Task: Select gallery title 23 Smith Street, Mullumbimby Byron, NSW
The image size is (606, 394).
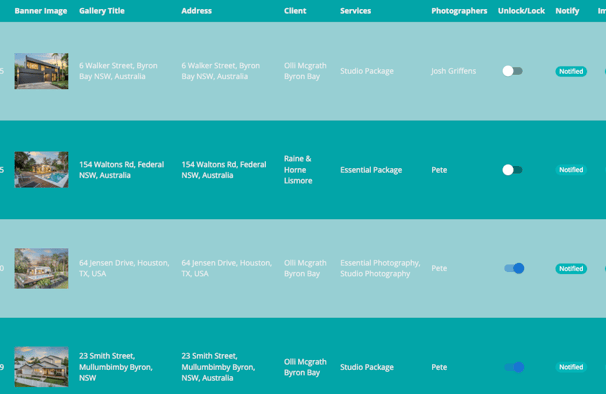Action: [116, 367]
